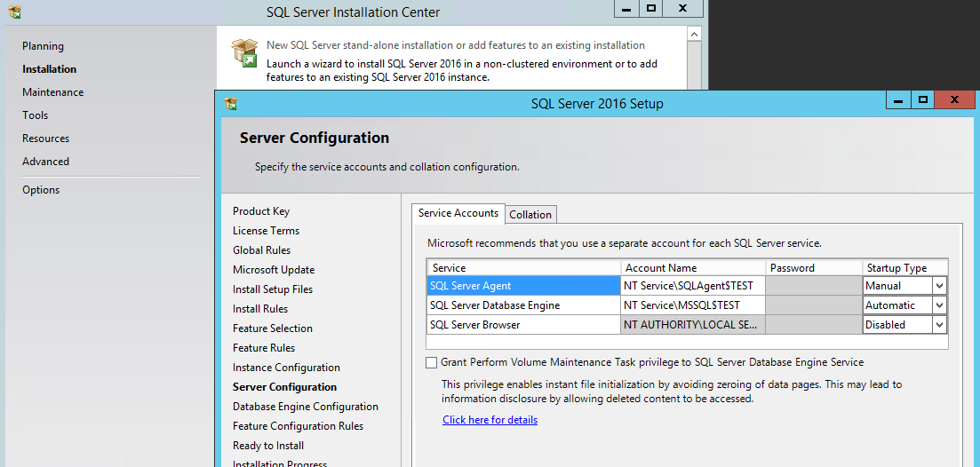The height and width of the screenshot is (467, 980).
Task: Edit account name NT Service\MSSQL$TEST
Action: [x=693, y=305]
